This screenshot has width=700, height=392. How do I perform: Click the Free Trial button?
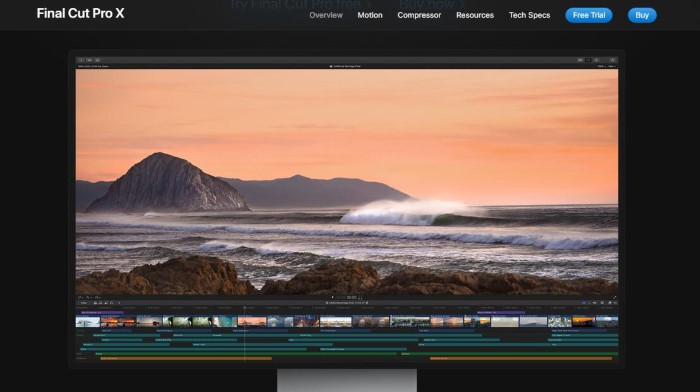click(x=589, y=15)
